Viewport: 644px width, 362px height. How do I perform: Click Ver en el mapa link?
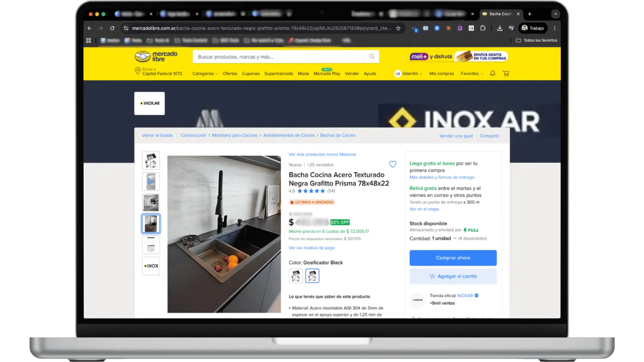point(424,209)
